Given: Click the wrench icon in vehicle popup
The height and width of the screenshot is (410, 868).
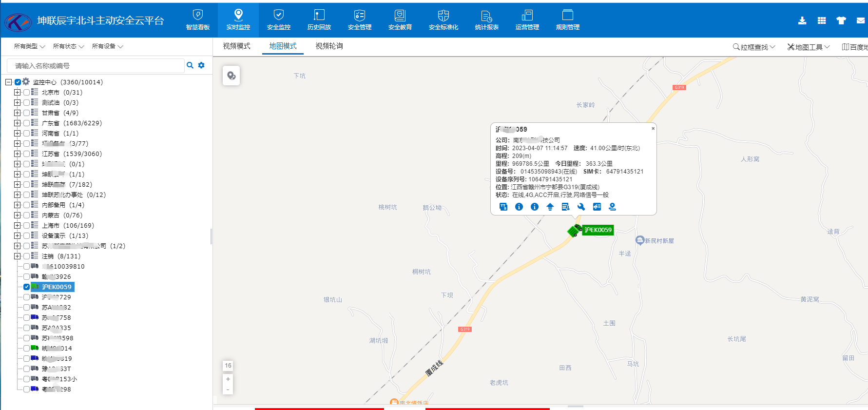Looking at the screenshot, I should click(581, 207).
